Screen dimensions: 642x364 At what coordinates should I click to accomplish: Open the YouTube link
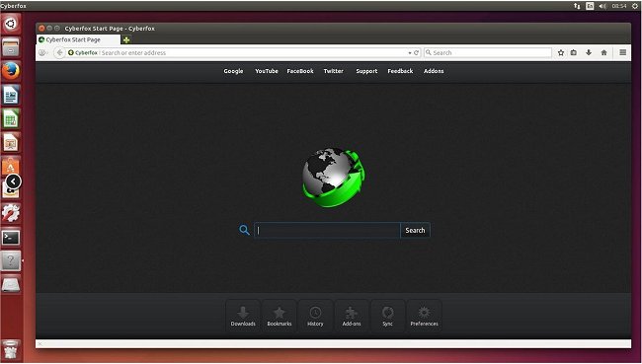267,71
